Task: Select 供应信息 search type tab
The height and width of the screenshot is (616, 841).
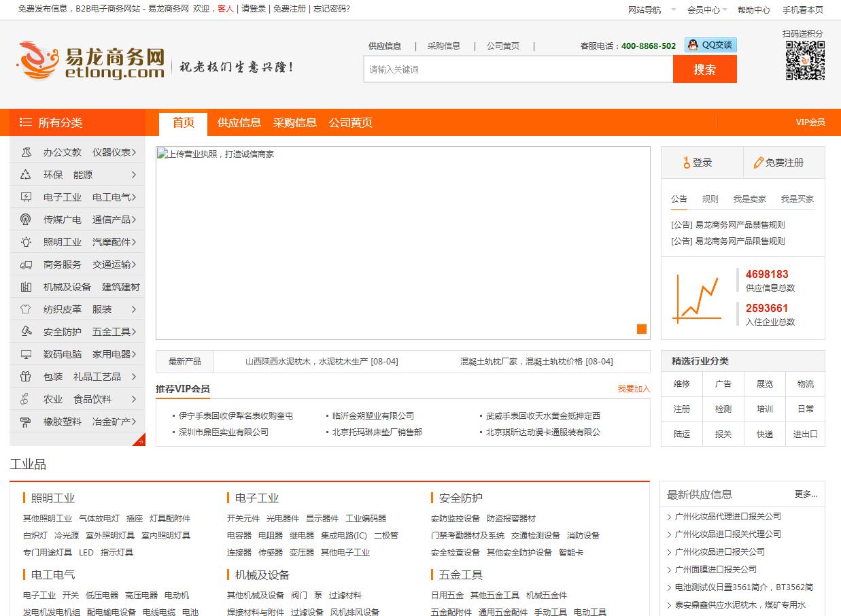Action: [x=385, y=46]
